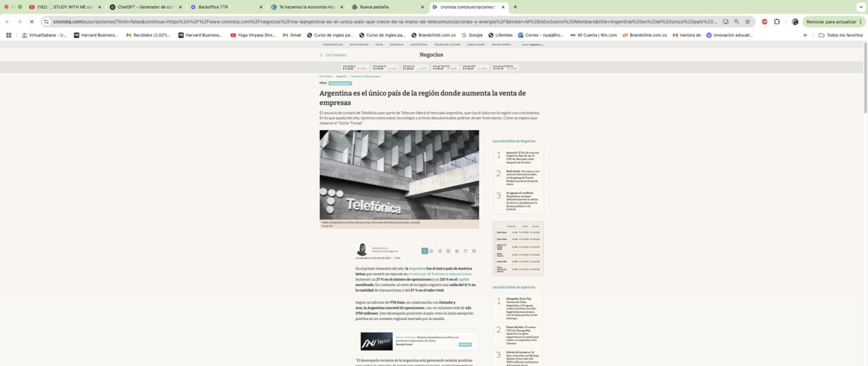Click the Telefónica building article image
This screenshot has height=366, width=868.
[399, 175]
